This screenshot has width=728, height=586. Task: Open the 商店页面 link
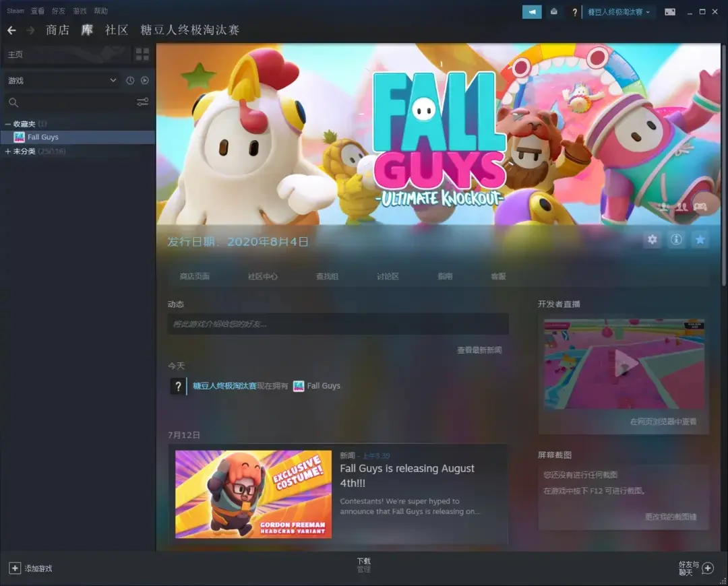click(195, 277)
